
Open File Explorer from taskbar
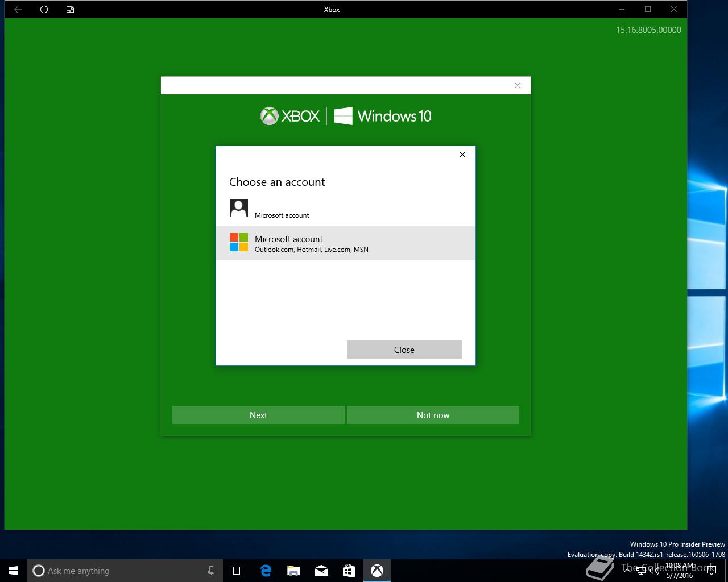293,571
